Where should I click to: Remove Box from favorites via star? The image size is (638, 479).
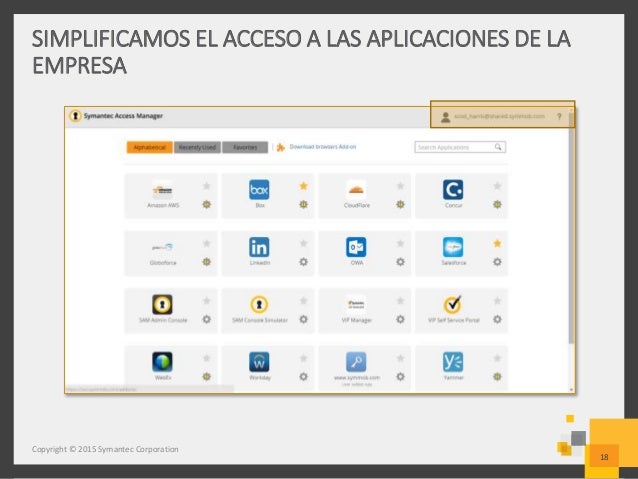point(304,186)
